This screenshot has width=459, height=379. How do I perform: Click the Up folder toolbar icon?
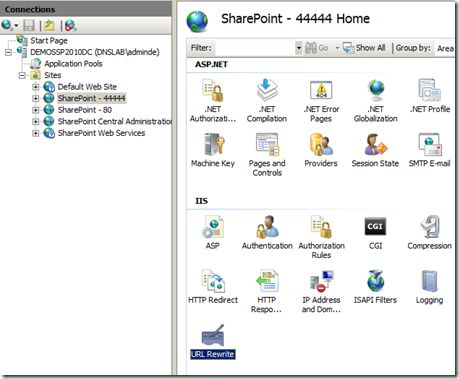coord(49,25)
